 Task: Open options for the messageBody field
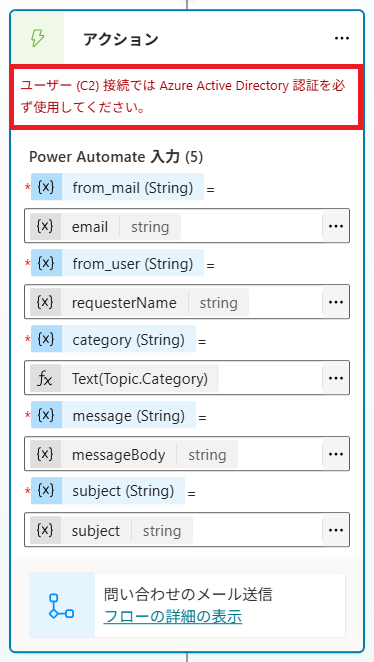tap(336, 454)
